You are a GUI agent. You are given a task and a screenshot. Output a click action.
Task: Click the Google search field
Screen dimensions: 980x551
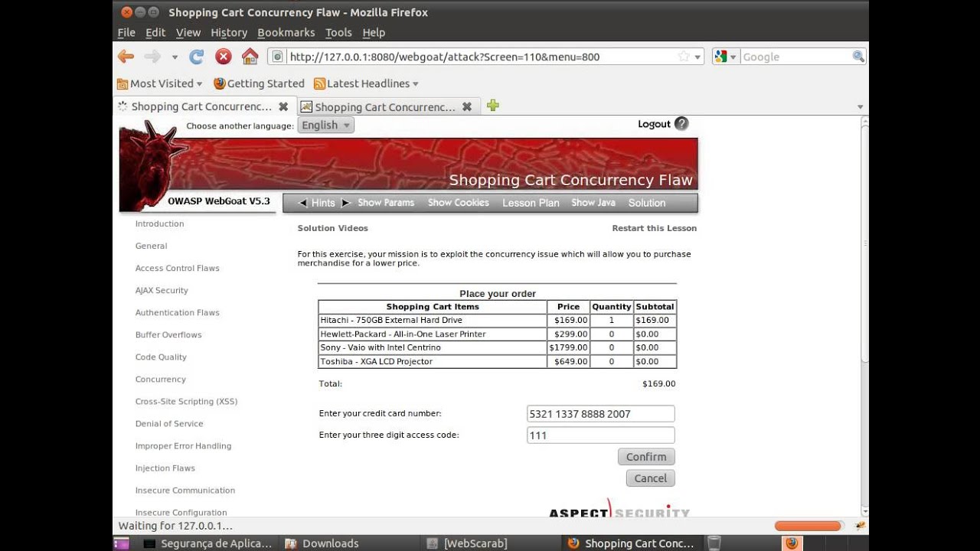click(795, 57)
